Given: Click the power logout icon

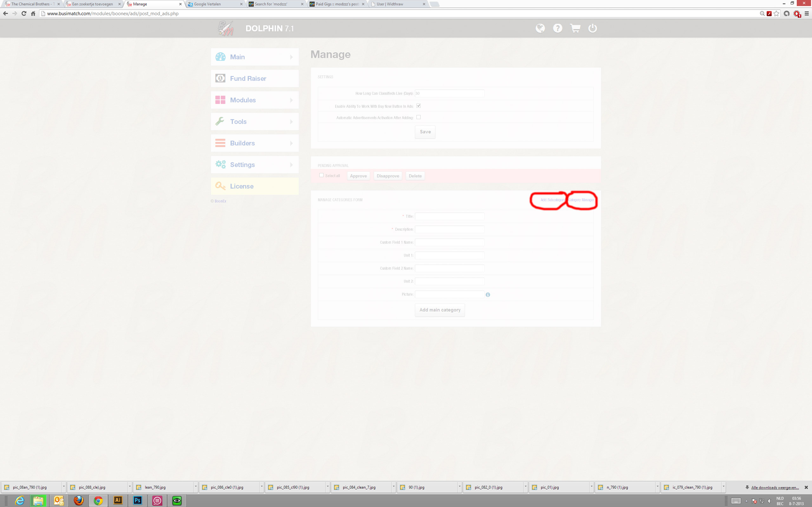Looking at the screenshot, I should pos(593,28).
